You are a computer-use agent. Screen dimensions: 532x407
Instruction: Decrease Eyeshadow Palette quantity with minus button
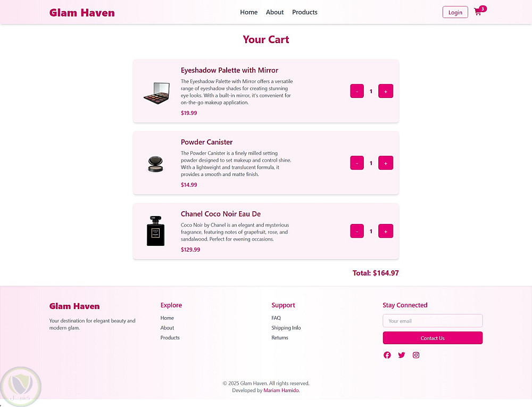[357, 91]
